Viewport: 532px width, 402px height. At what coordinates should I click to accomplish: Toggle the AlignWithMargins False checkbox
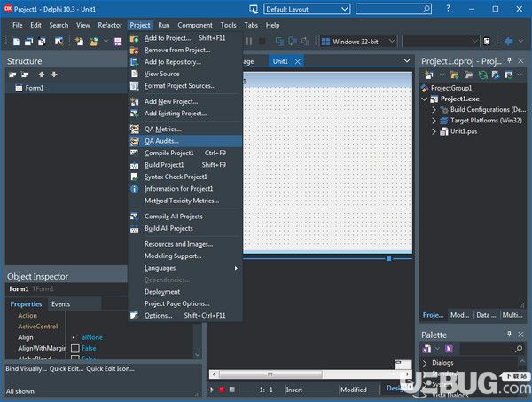point(75,348)
